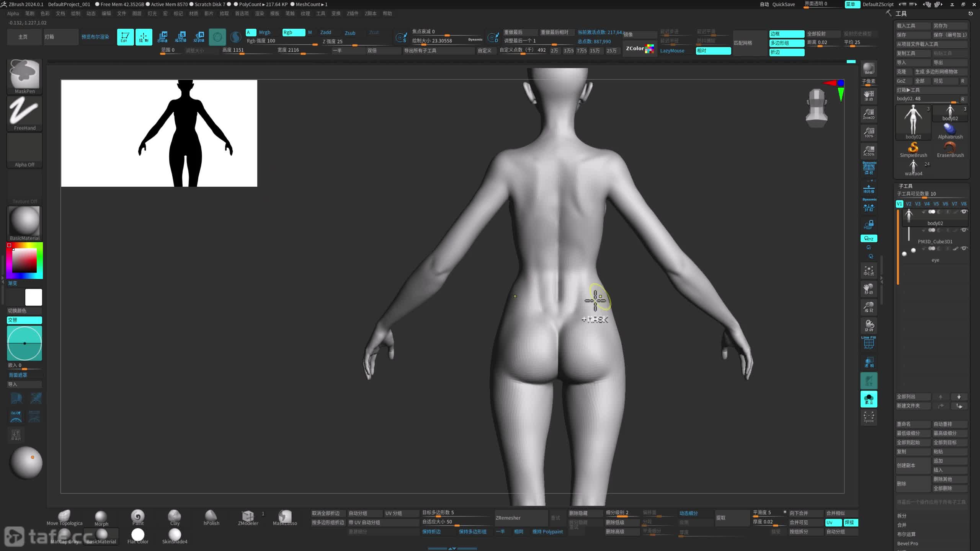Expand the 布尔运算 section
980x551 pixels.
point(906,534)
